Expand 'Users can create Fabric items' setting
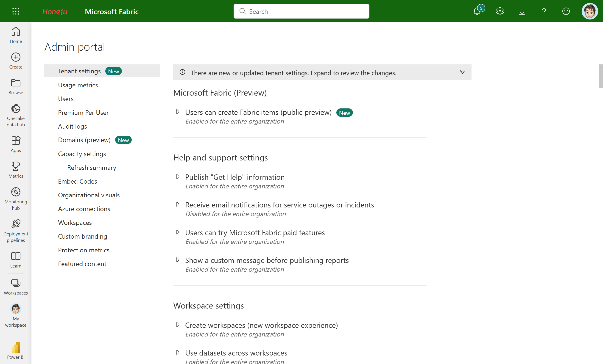 click(178, 112)
